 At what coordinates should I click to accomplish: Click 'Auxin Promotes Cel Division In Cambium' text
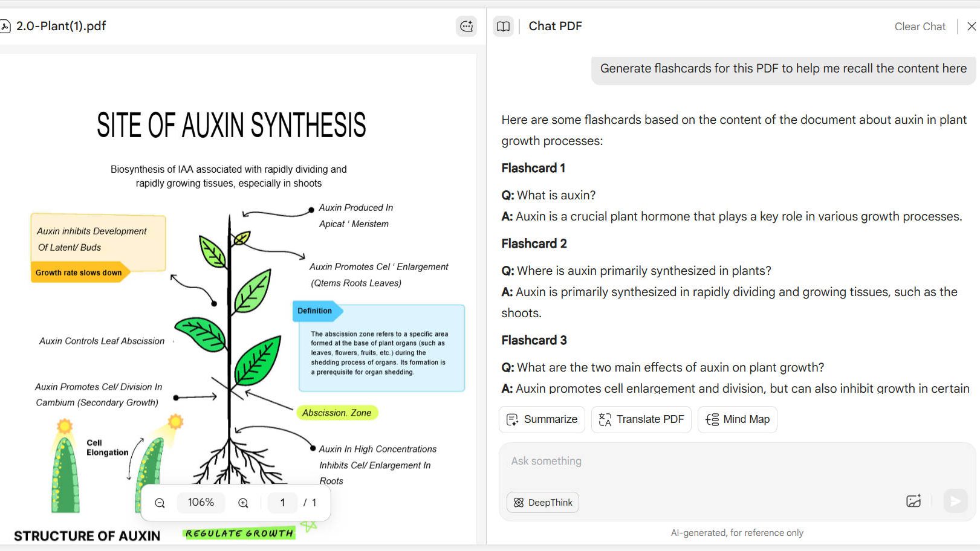click(98, 395)
